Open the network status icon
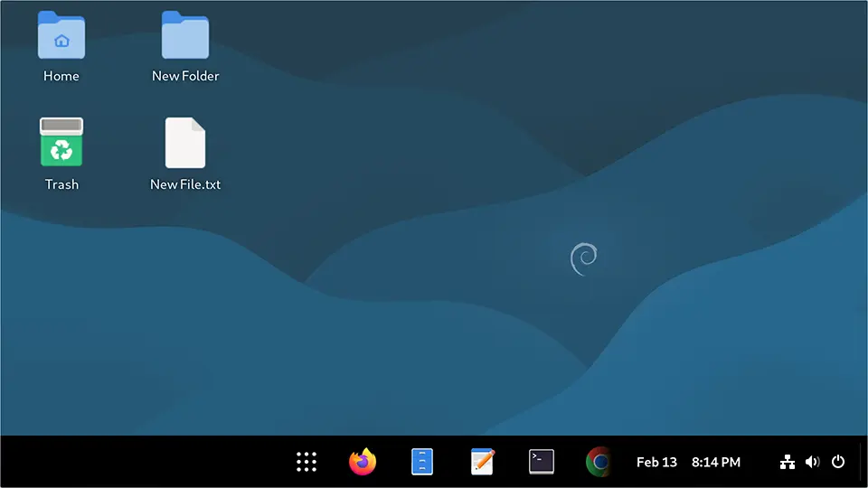Image resolution: width=868 pixels, height=488 pixels. click(x=788, y=462)
